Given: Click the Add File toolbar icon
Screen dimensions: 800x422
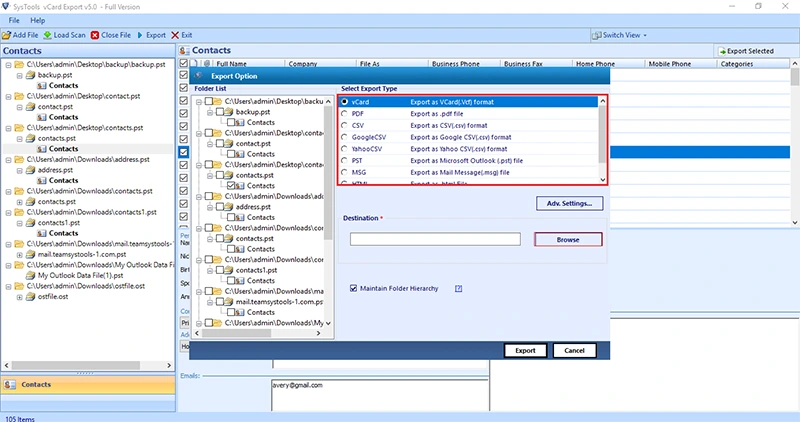Looking at the screenshot, I should (x=7, y=35).
